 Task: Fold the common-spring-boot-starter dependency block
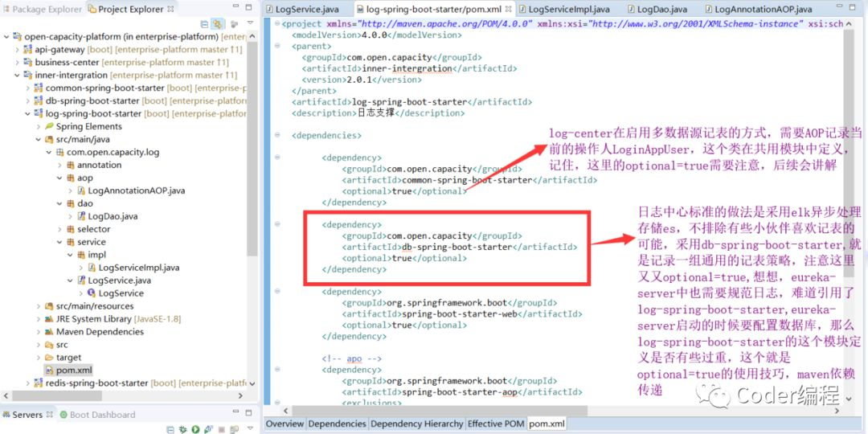(276, 158)
